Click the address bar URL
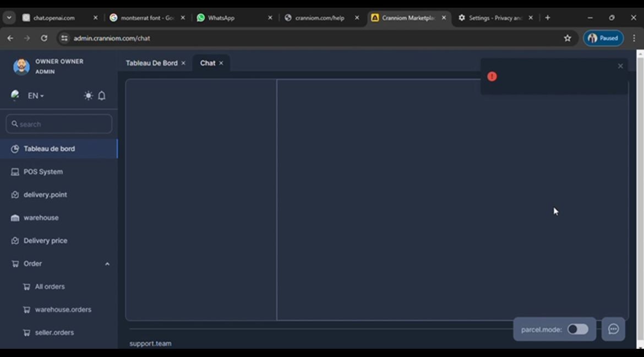Image resolution: width=644 pixels, height=357 pixels. pyautogui.click(x=112, y=38)
